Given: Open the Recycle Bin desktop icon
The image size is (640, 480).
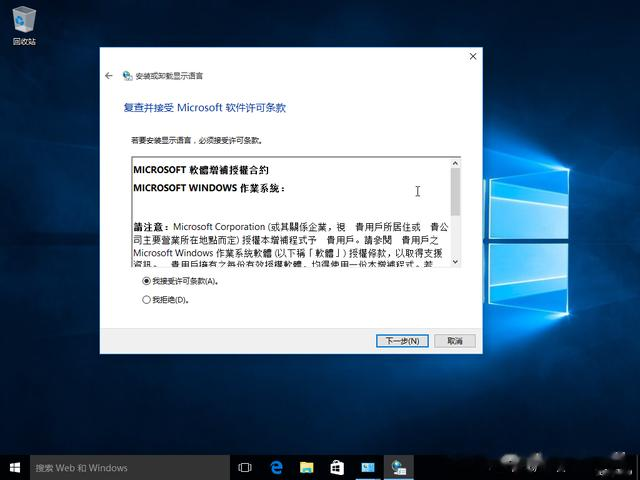Looking at the screenshot, I should [x=24, y=25].
